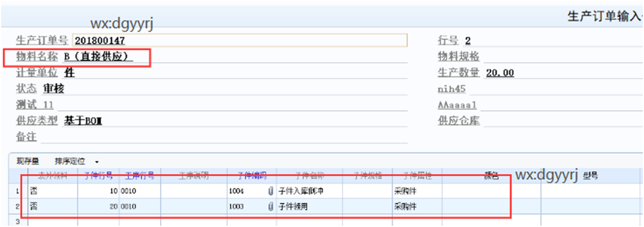Select the 采购件 cell in the 子件领用 row

417,207
